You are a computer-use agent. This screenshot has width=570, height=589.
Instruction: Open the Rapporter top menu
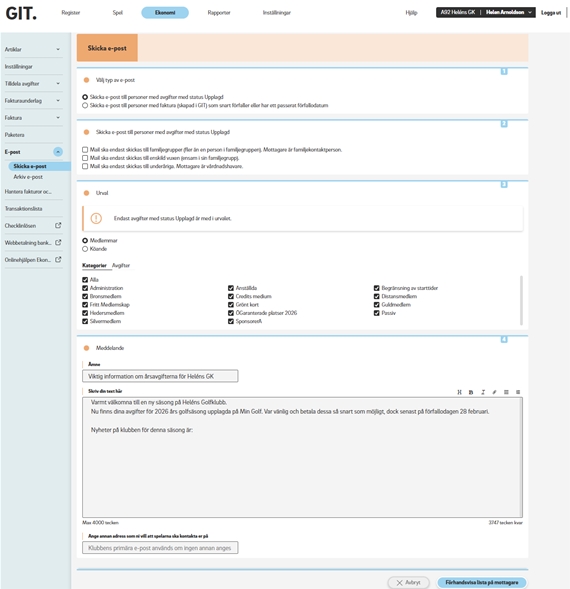[219, 13]
